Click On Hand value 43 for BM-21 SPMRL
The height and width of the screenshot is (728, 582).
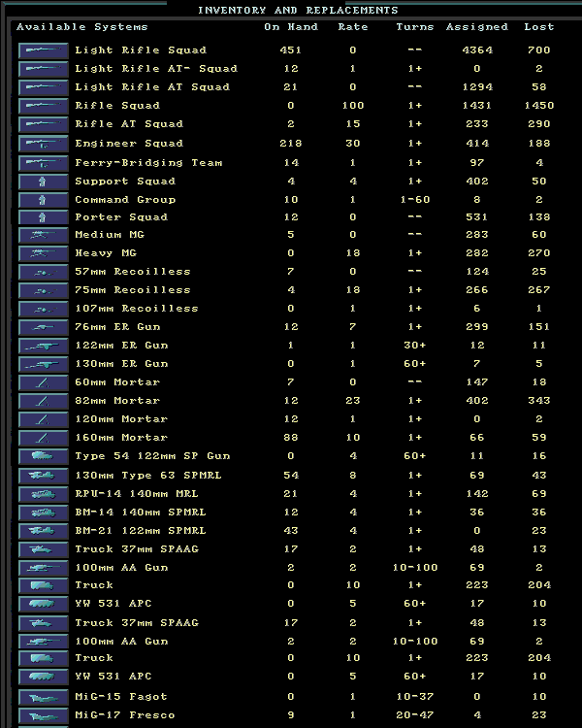click(291, 530)
